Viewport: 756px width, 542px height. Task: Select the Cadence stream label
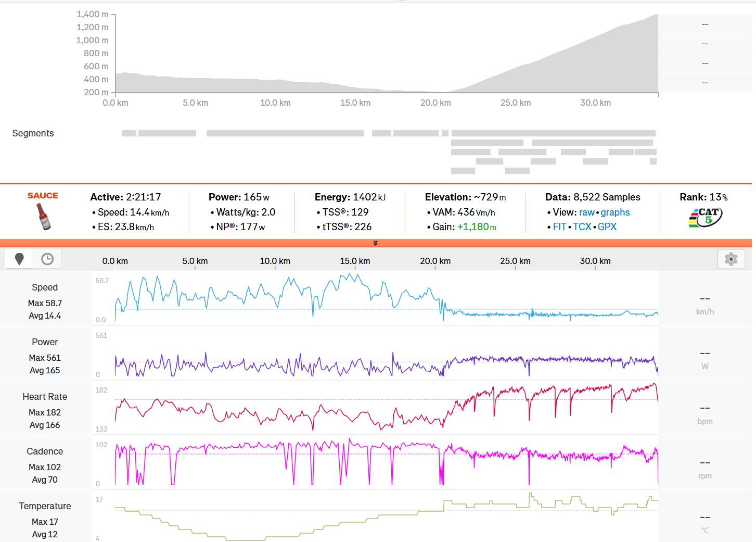coord(45,451)
